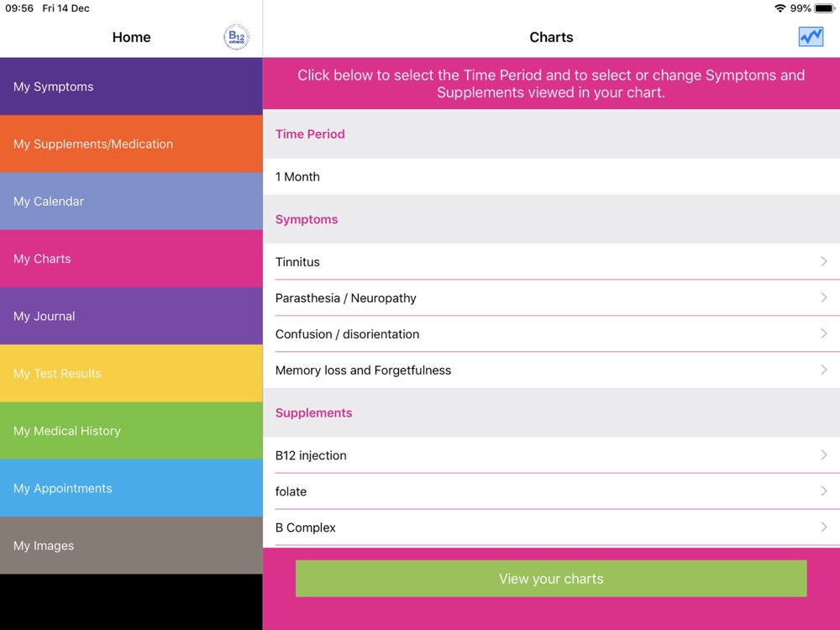Select Parasthesia / Neuropathy symptom text

tap(345, 298)
